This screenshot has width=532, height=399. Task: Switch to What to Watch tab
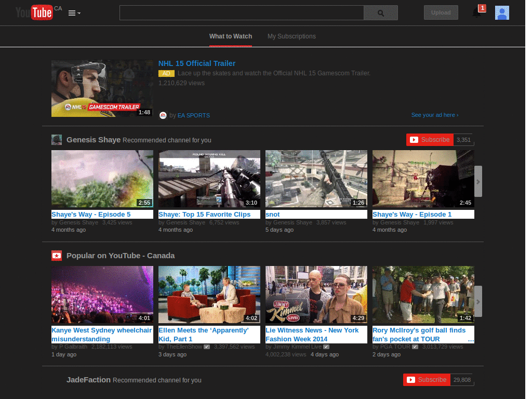pyautogui.click(x=230, y=36)
